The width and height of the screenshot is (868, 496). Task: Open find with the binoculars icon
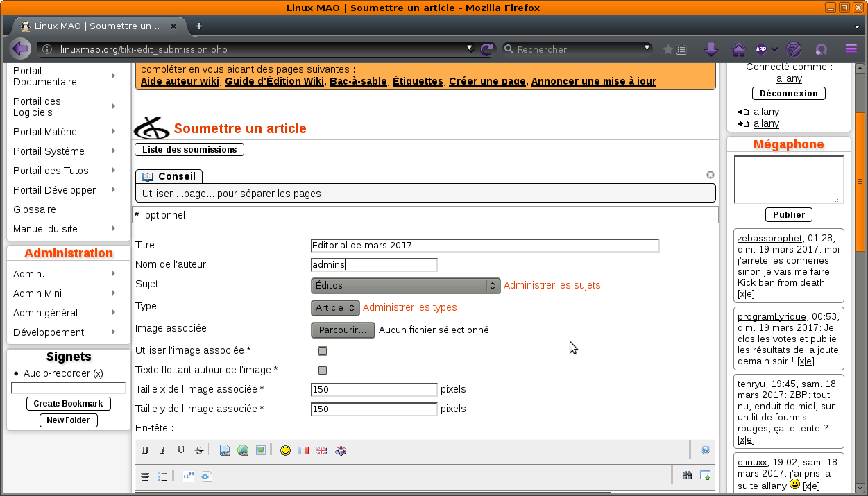click(688, 476)
